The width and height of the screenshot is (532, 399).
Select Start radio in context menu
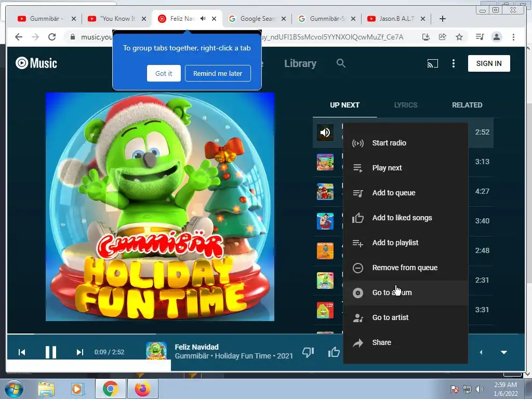(405, 143)
